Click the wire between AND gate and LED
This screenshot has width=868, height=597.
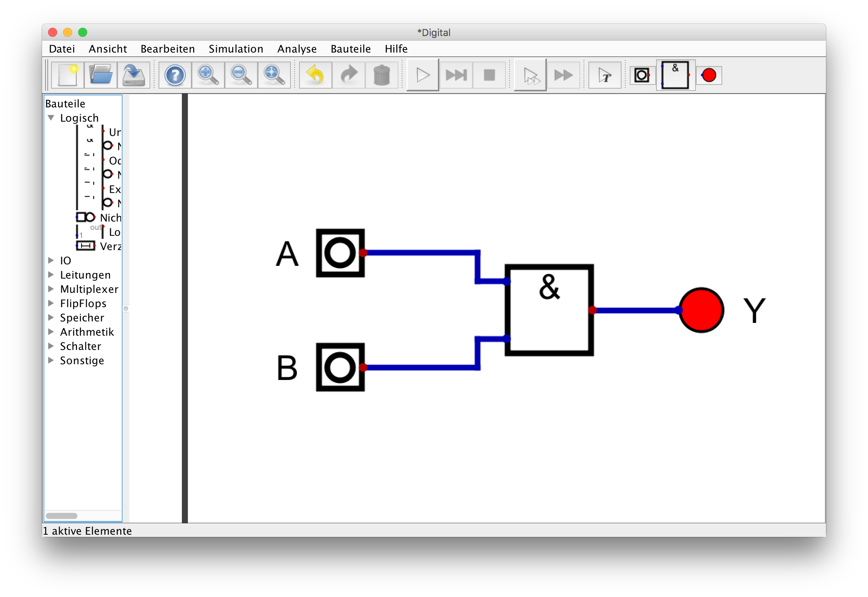(635, 310)
